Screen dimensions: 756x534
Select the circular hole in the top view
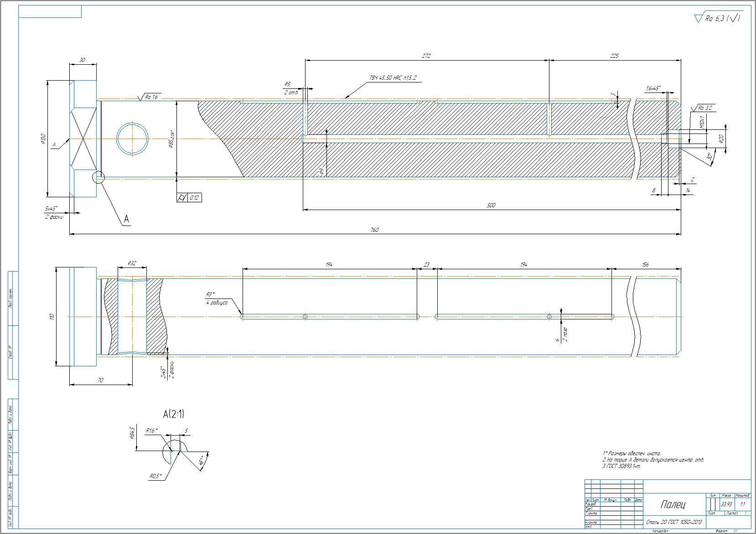(132, 139)
